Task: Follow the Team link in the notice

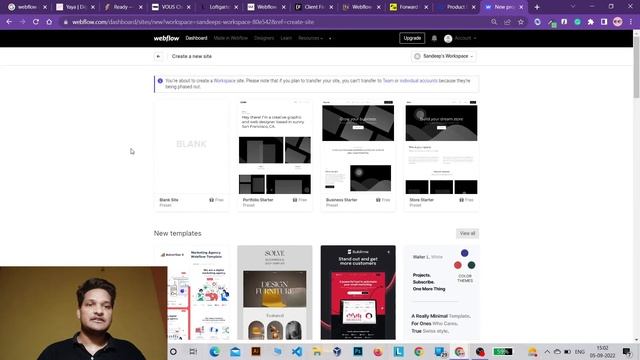Action: (x=388, y=81)
